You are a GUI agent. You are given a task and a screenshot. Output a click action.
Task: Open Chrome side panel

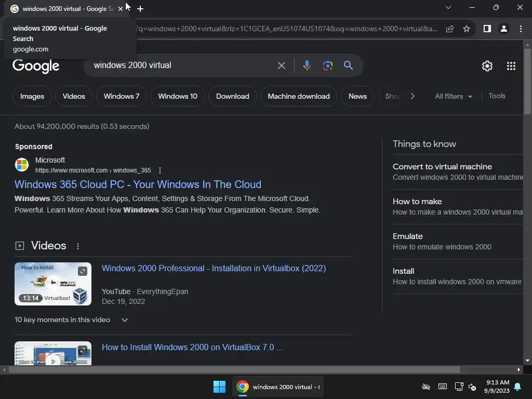[x=487, y=29]
